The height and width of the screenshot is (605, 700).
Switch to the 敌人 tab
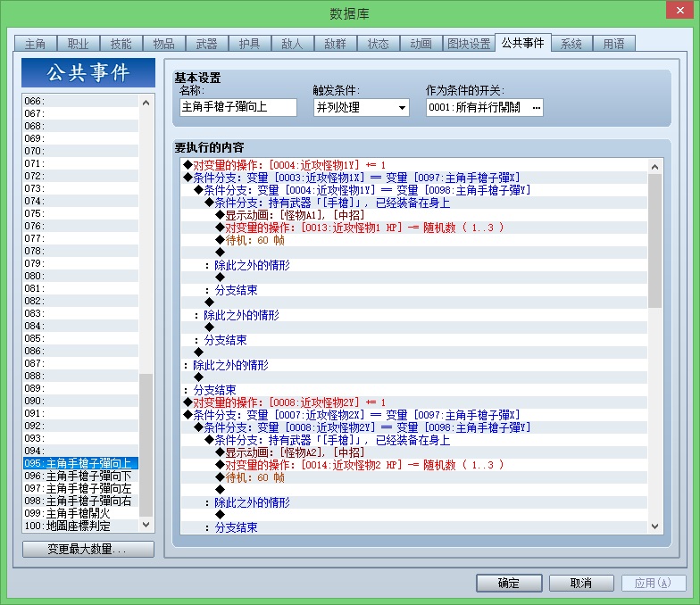293,44
